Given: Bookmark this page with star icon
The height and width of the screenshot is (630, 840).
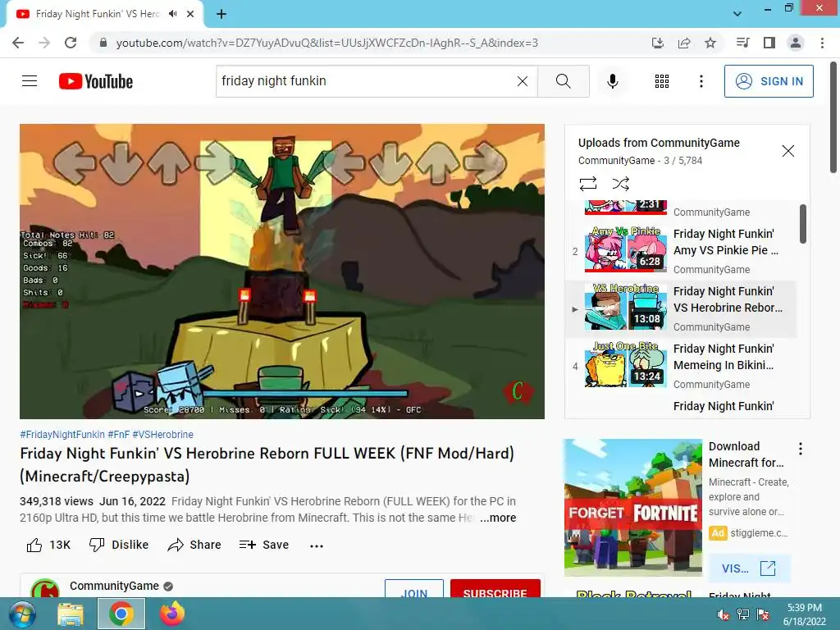Looking at the screenshot, I should click(710, 43).
